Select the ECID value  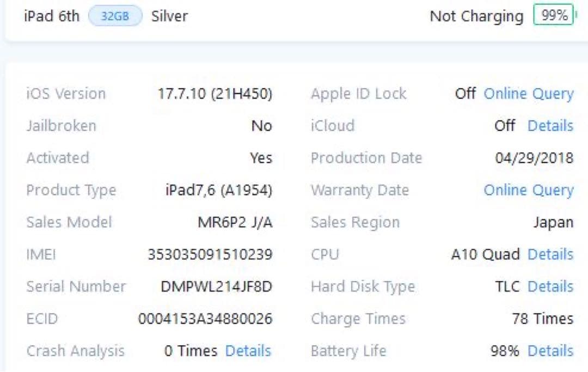[x=207, y=319]
